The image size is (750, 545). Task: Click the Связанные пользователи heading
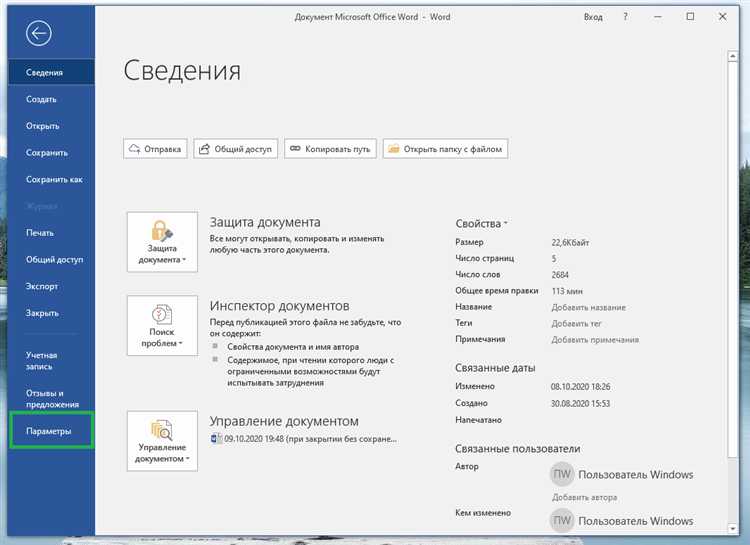point(518,449)
